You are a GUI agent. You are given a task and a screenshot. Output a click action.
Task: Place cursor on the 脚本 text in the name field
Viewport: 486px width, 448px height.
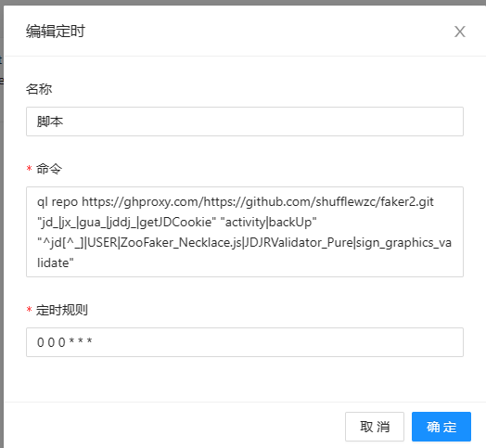(50, 122)
